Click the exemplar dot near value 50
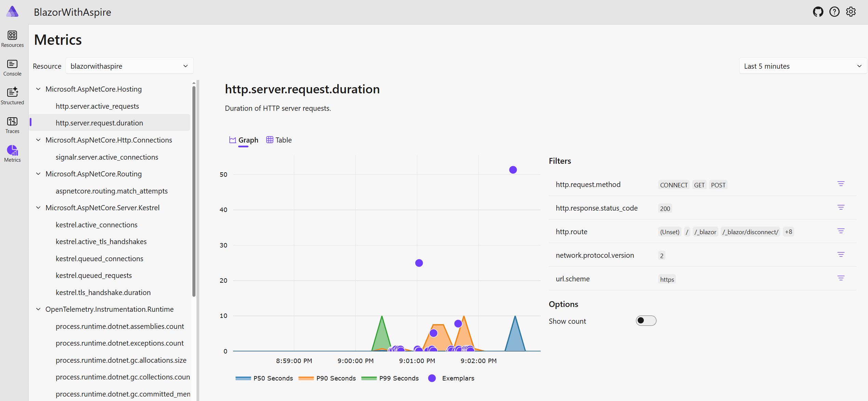Viewport: 868px width, 401px height. click(x=513, y=170)
